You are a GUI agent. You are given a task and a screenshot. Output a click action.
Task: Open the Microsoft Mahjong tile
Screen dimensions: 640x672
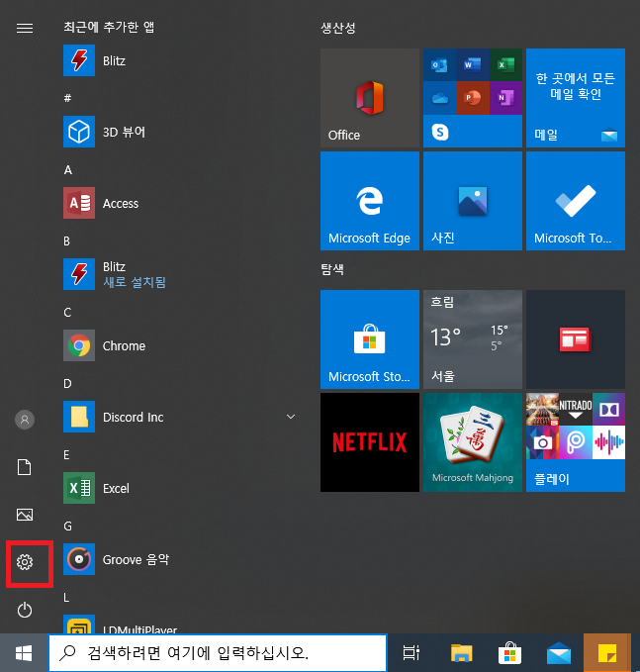coord(473,442)
